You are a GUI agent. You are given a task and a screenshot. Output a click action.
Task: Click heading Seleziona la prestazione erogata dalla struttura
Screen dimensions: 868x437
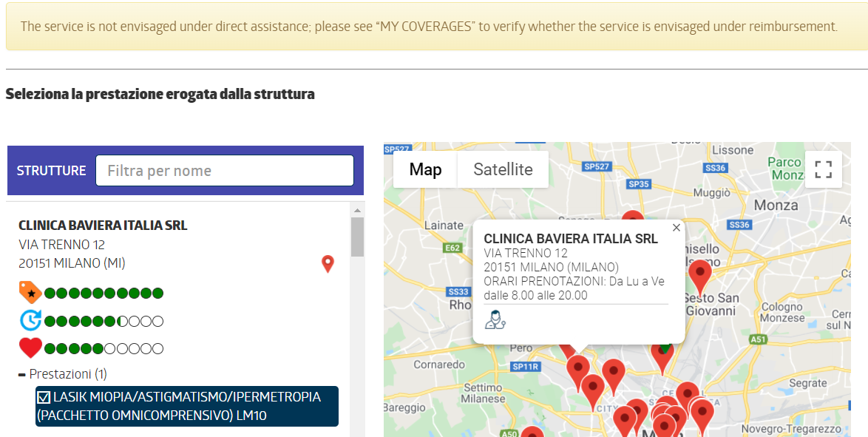pyautogui.click(x=160, y=94)
